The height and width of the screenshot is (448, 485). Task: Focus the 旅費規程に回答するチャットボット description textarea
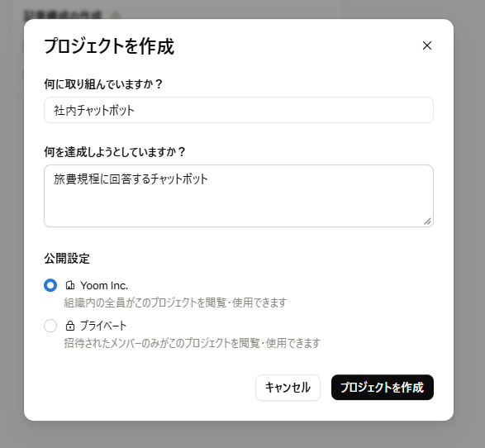tap(239, 196)
